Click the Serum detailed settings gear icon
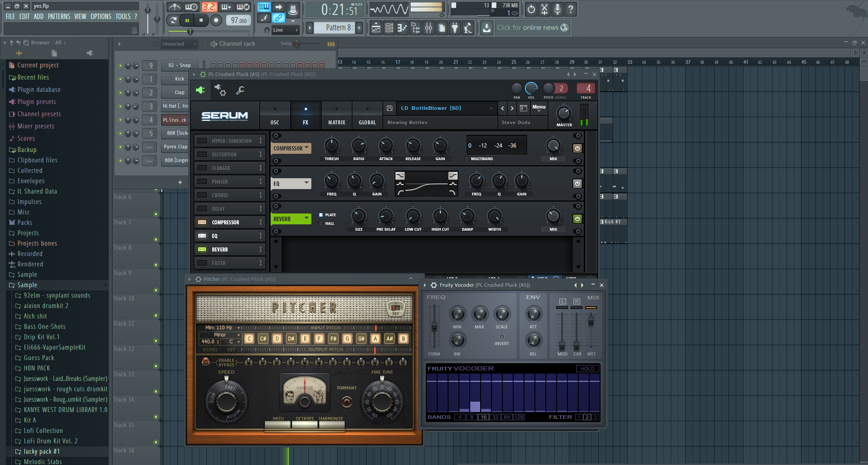Viewport: 868px width, 465px height. click(220, 90)
